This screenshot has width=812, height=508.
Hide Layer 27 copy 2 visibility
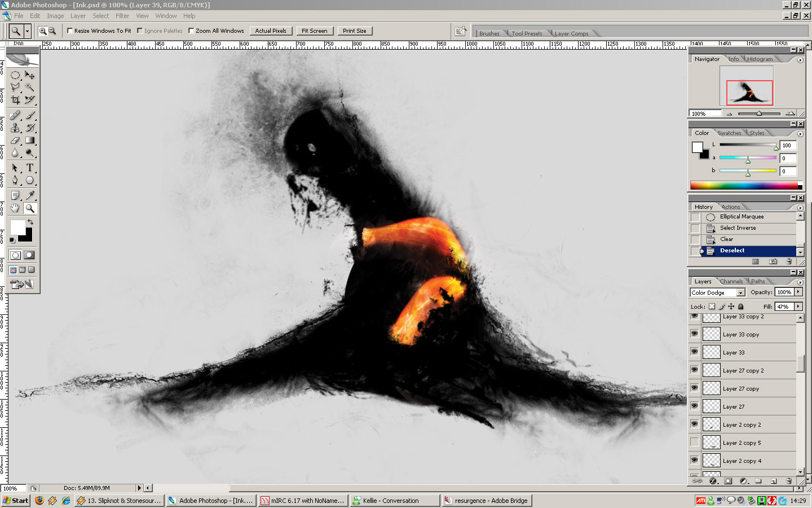pos(694,370)
